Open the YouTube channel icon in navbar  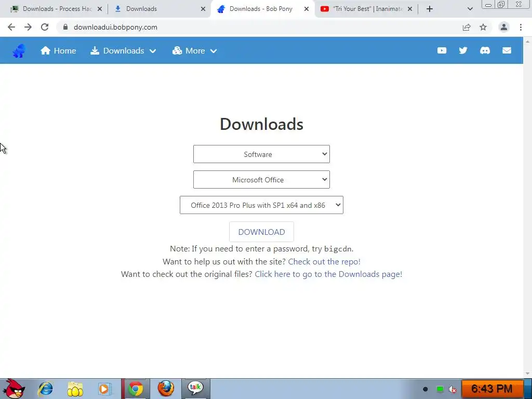click(442, 50)
